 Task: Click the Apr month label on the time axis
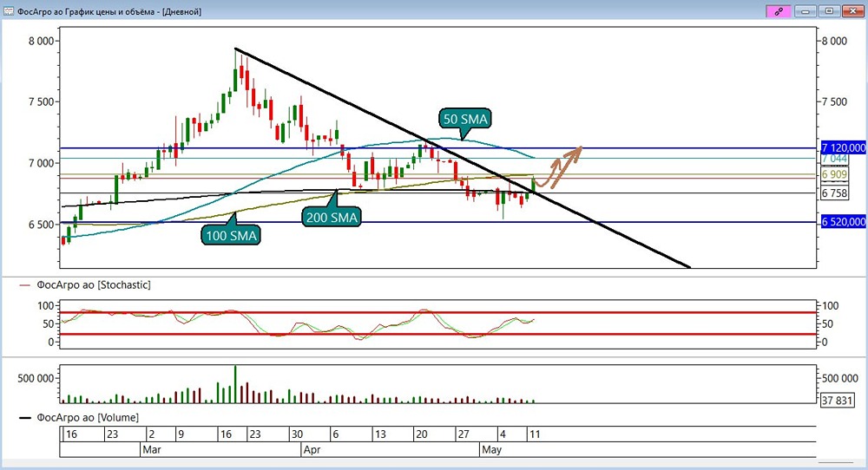tap(312, 449)
